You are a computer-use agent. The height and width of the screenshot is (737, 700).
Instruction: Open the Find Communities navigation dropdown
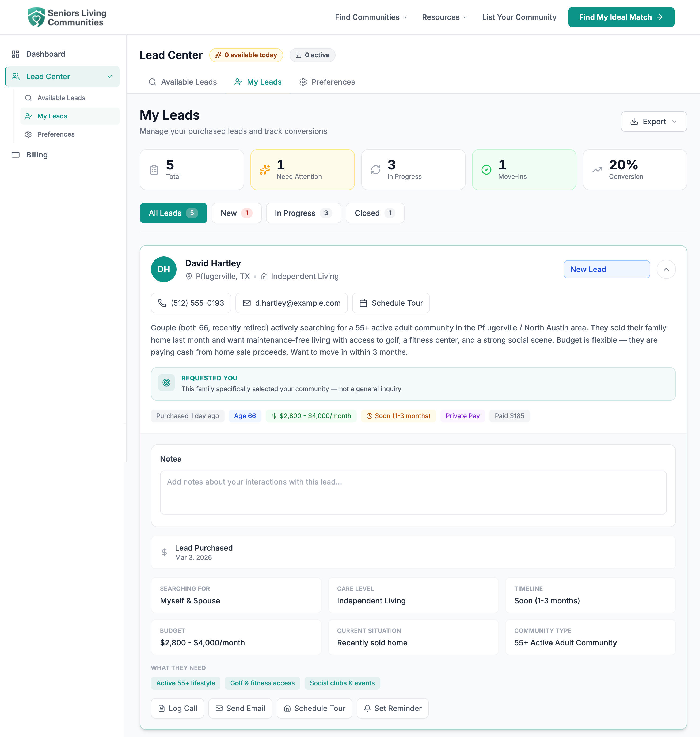(x=371, y=17)
